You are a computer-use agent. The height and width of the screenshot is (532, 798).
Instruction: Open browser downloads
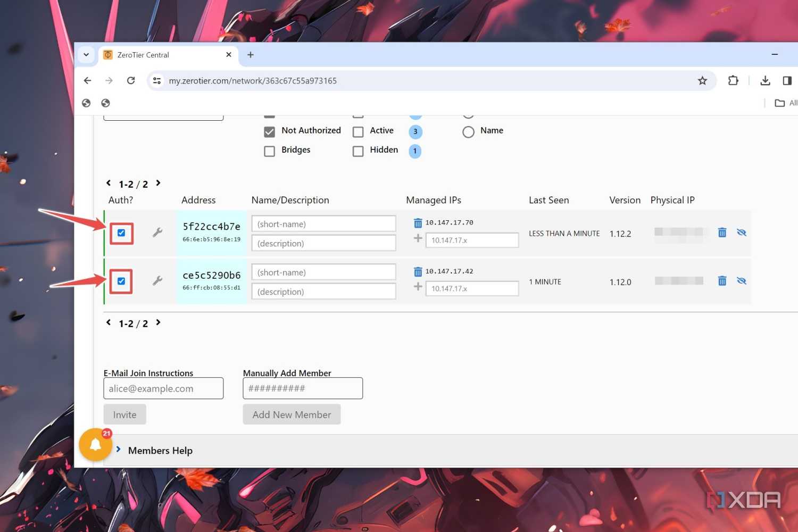click(765, 80)
